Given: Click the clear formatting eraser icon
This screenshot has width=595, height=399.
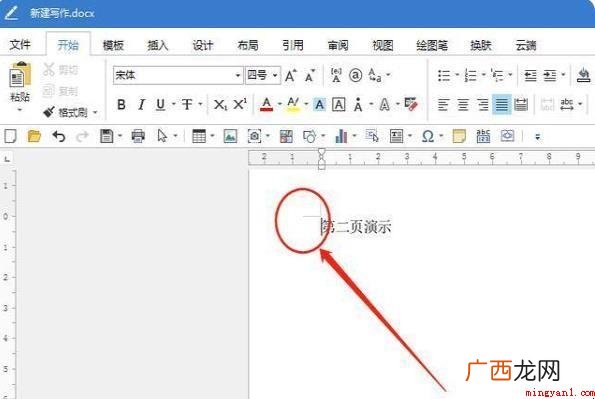Looking at the screenshot, I should point(411,104).
